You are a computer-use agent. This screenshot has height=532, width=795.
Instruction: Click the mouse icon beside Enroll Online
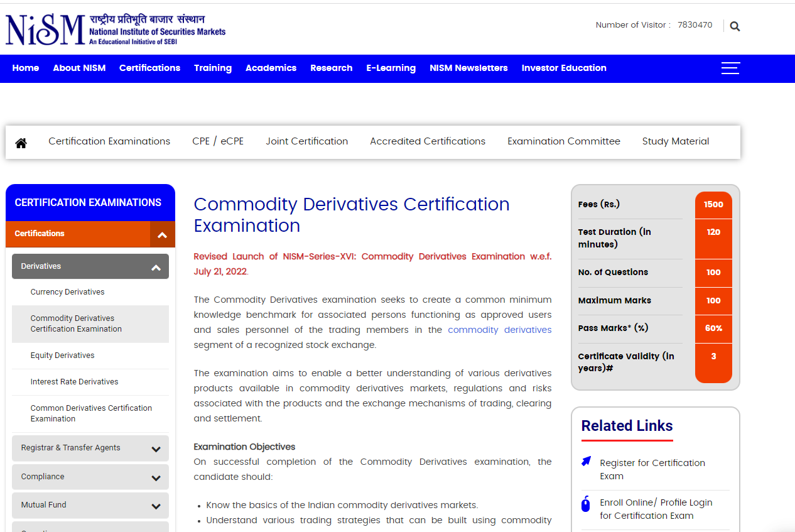586,504
